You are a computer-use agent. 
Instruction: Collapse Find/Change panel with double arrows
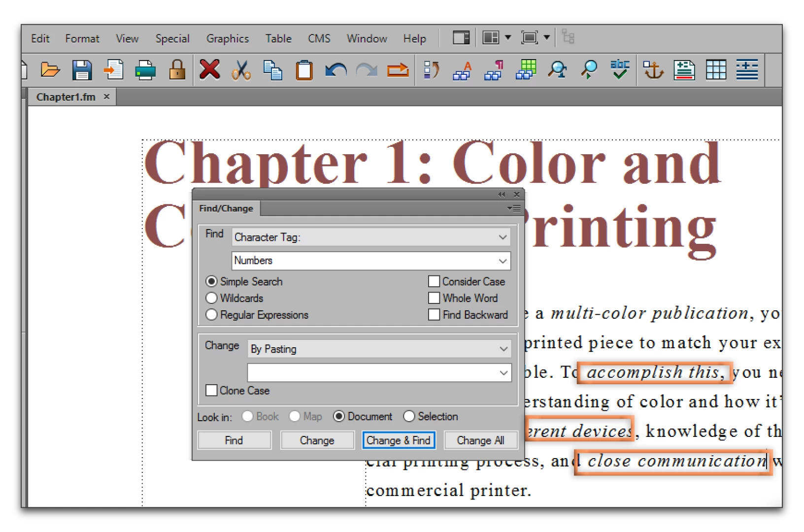[x=502, y=195]
